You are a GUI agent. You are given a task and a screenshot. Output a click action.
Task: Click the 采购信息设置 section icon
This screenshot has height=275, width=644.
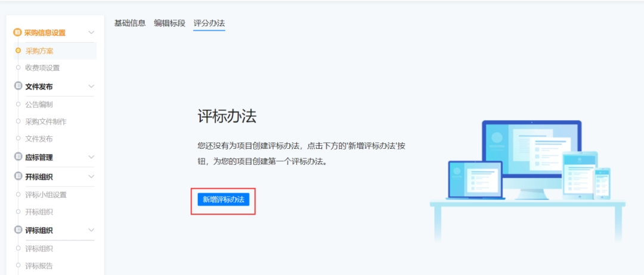(18, 33)
